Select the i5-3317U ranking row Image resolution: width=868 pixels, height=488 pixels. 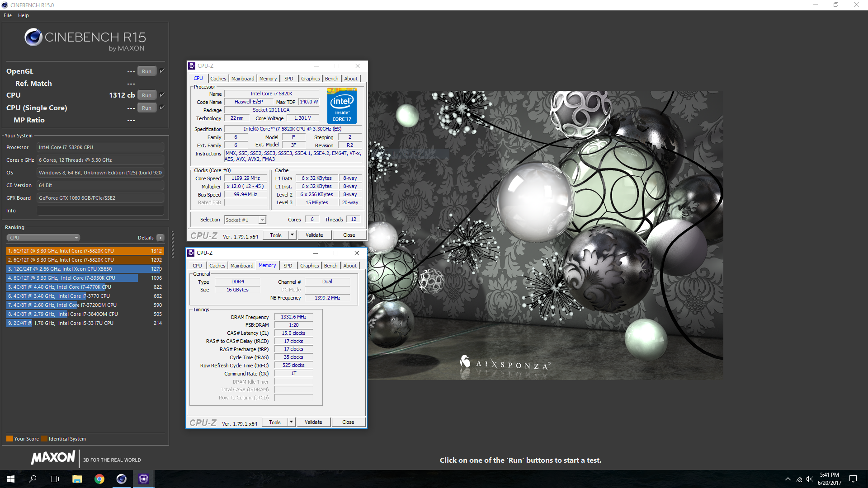85,323
